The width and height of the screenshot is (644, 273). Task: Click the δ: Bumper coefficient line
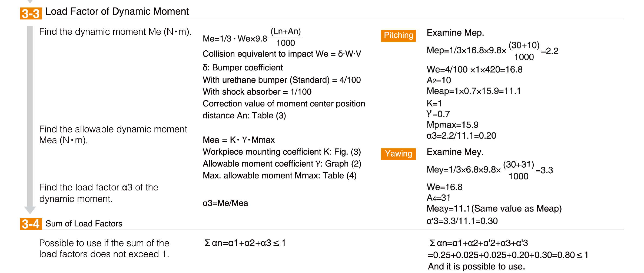pos(243,68)
